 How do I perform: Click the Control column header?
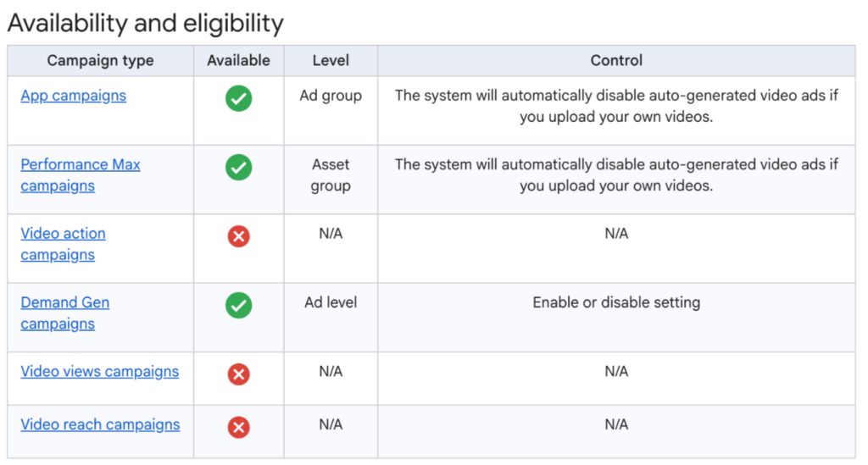click(x=616, y=61)
